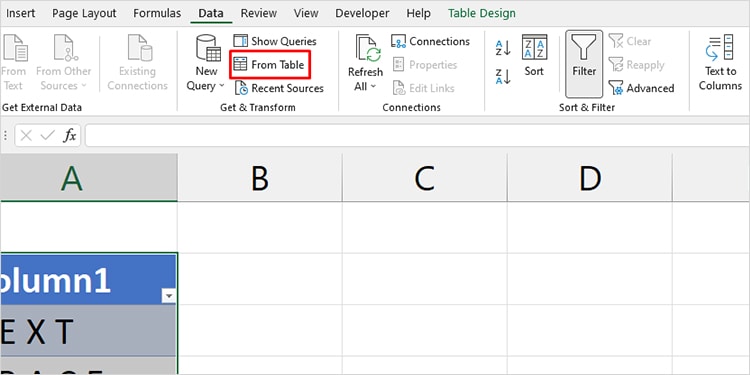Open the Developer tab
Viewport: 750px width, 375px height.
tap(363, 13)
